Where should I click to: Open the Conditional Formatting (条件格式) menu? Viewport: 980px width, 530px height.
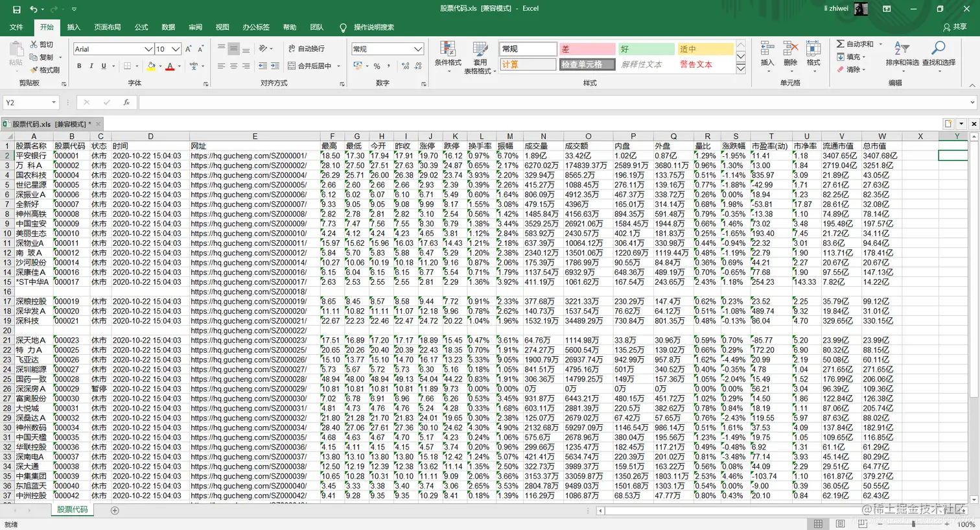tap(448, 56)
